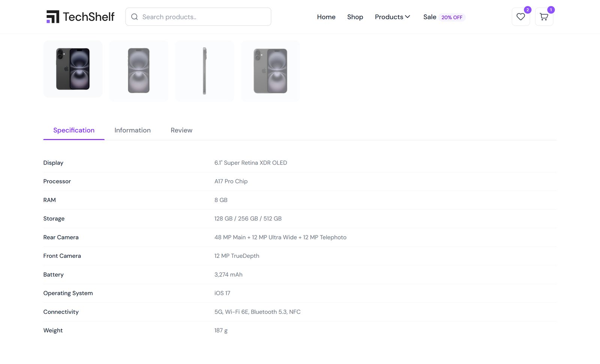The width and height of the screenshot is (600, 364).
Task: Open the wishlist heart icon
Action: [520, 17]
